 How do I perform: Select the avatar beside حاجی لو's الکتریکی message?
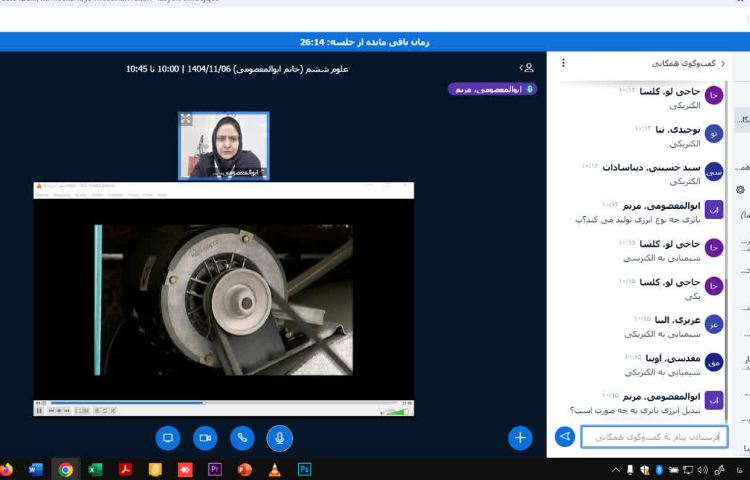click(x=714, y=96)
